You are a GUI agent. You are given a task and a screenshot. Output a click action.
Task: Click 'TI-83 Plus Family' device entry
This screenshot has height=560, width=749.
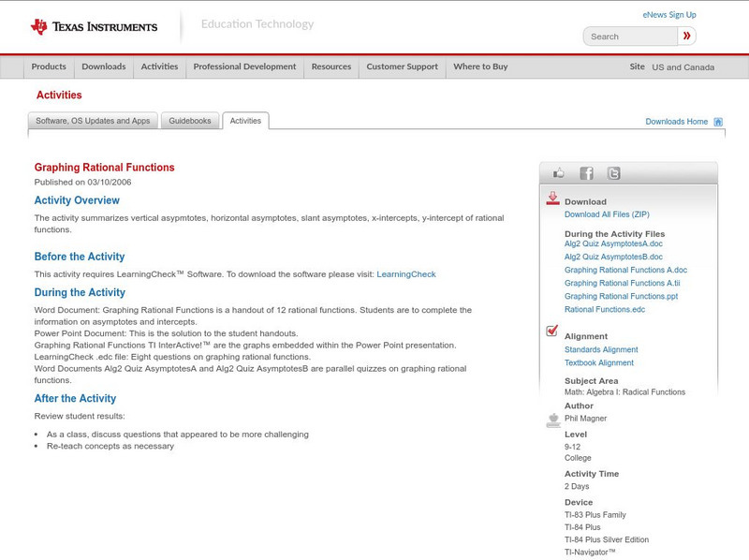click(x=595, y=515)
